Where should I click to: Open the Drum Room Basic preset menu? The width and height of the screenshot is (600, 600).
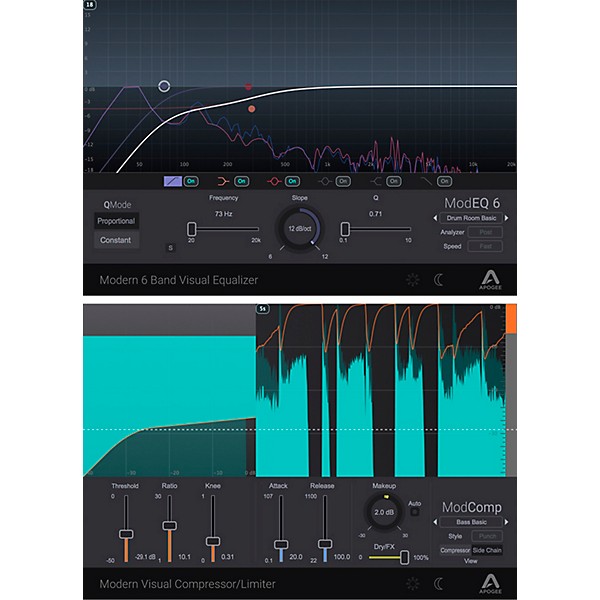pos(470,217)
